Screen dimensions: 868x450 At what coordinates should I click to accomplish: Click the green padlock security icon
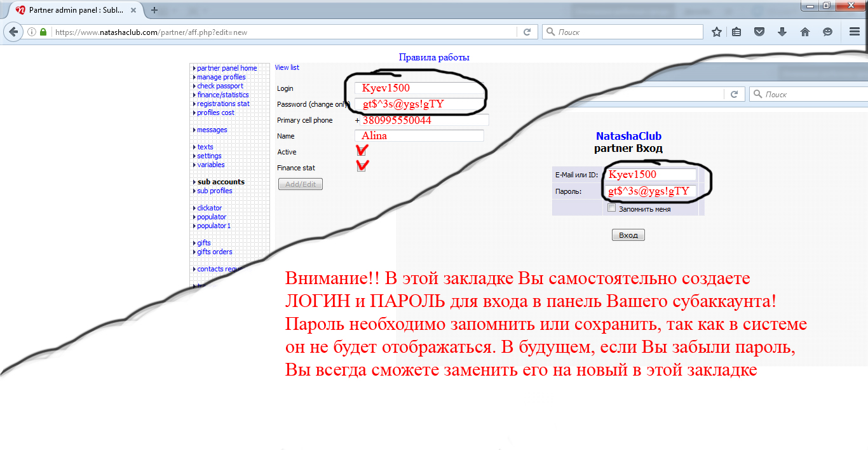click(x=43, y=32)
